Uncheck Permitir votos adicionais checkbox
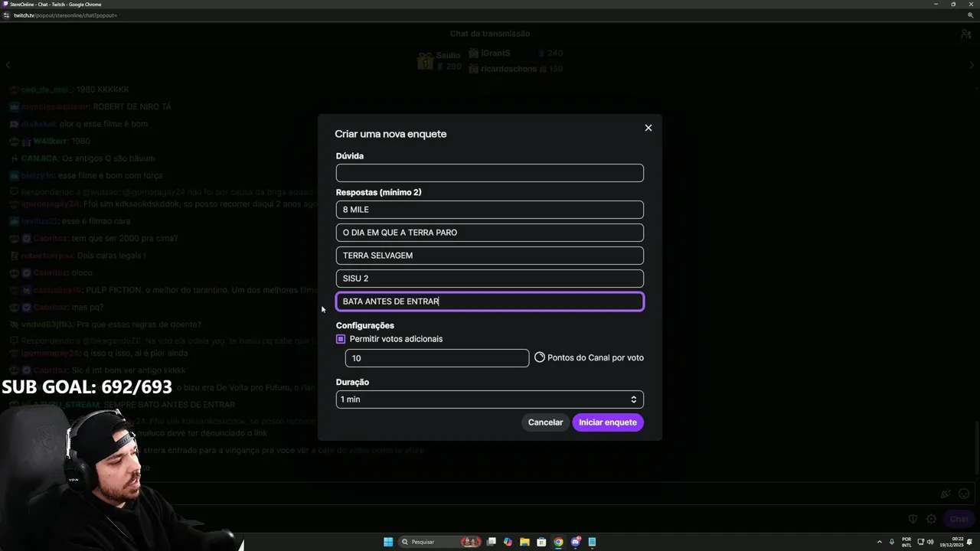The height and width of the screenshot is (551, 980). point(341,339)
